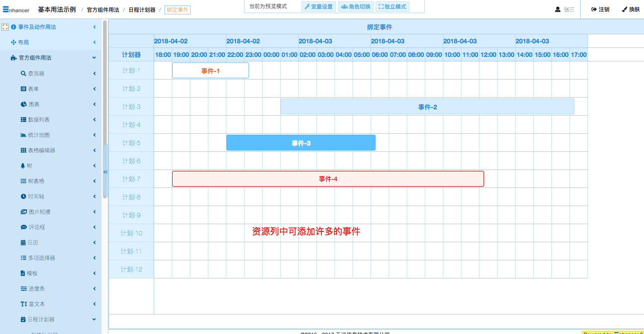Click the 换肤 skin change button

630,9
